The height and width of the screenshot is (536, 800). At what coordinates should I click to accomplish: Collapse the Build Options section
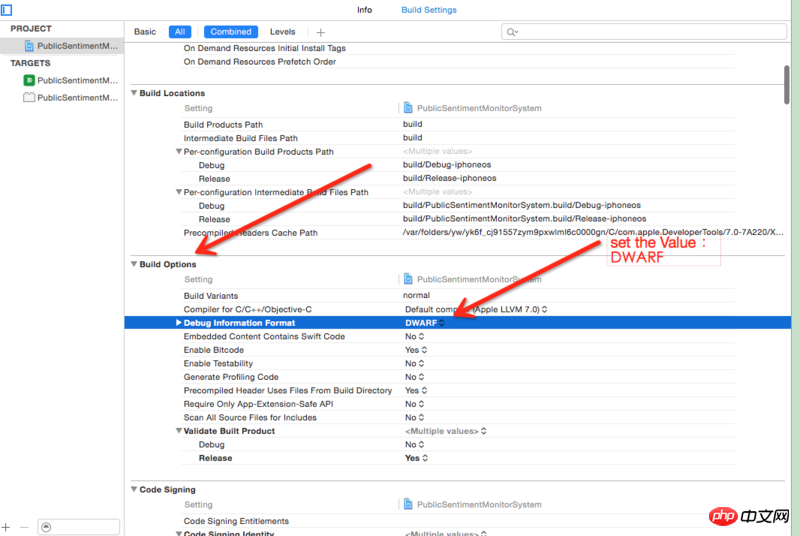(x=134, y=264)
